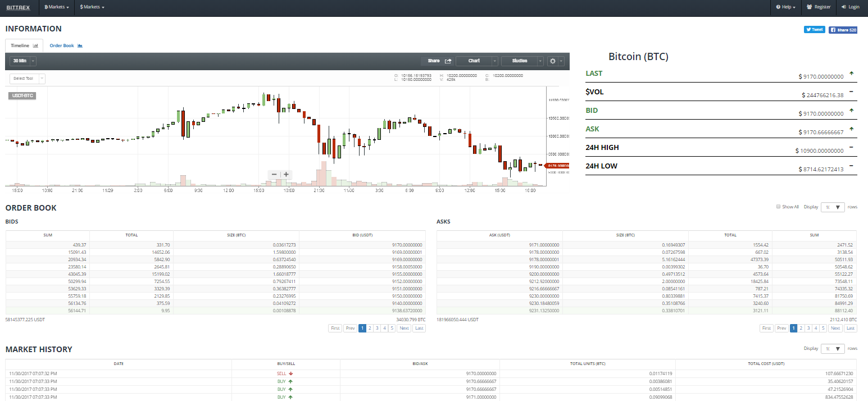Click the Register link
Screen dimensions: 868x401
click(818, 7)
